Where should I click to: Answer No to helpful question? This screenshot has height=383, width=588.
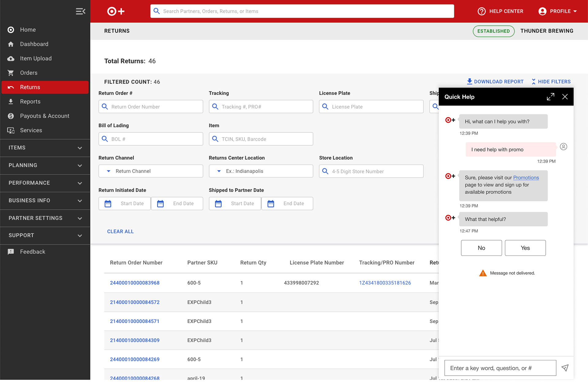pyautogui.click(x=481, y=248)
